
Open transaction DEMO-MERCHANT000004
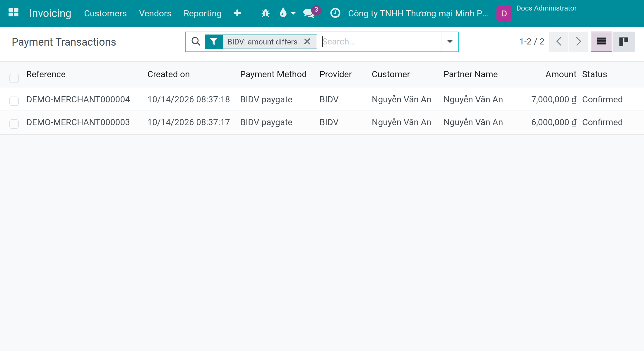(78, 99)
